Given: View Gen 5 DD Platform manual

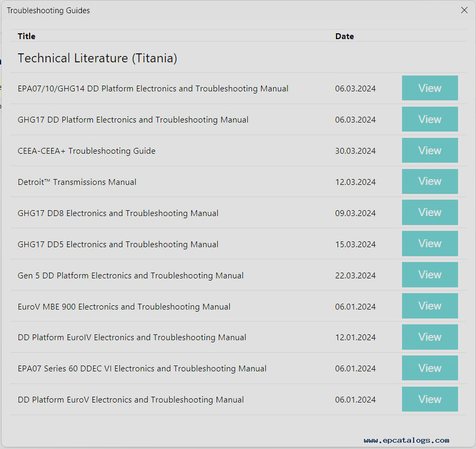Looking at the screenshot, I should [x=430, y=275].
